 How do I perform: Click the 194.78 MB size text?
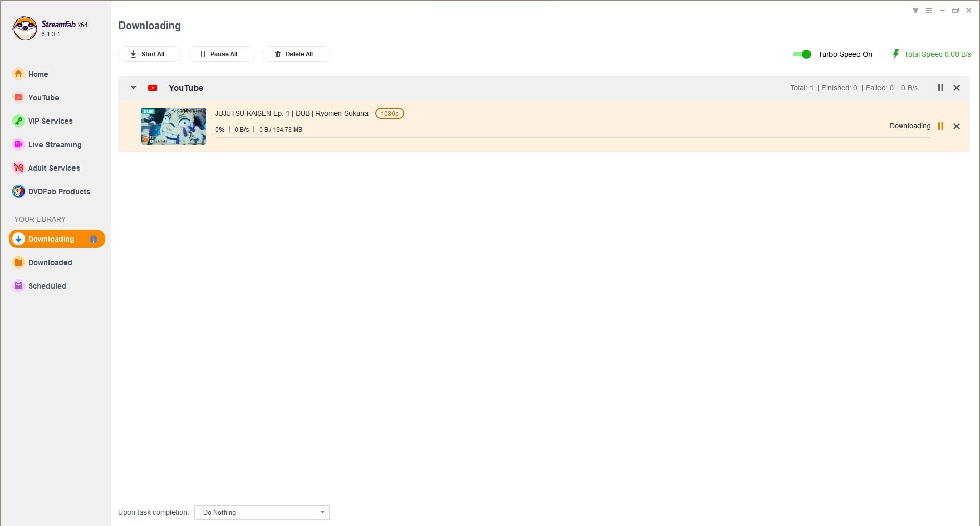pyautogui.click(x=287, y=130)
